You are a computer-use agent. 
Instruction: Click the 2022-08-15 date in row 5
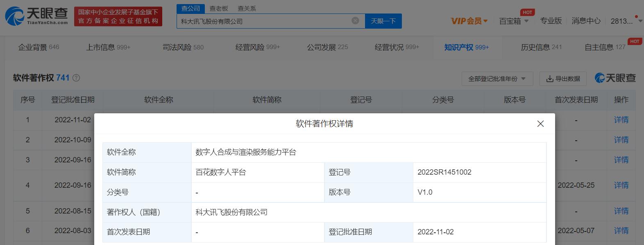[73, 211]
